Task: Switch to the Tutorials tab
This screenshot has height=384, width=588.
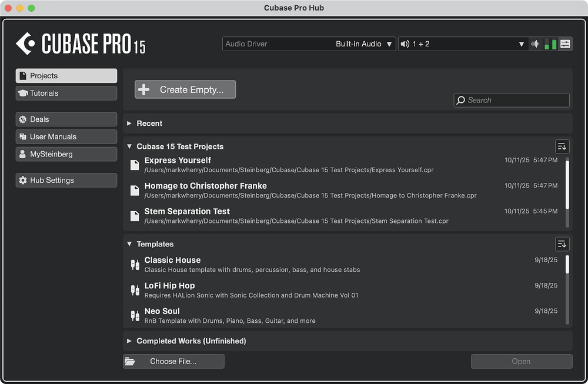Action: click(x=66, y=93)
